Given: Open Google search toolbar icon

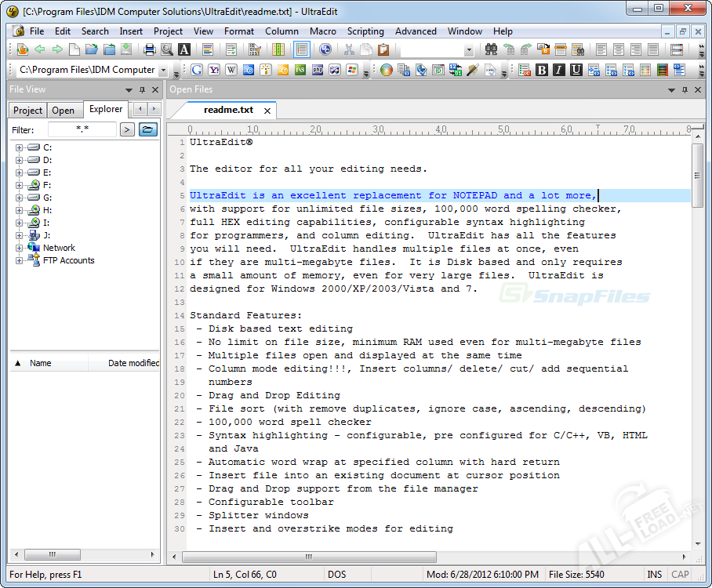Looking at the screenshot, I should click(x=197, y=70).
